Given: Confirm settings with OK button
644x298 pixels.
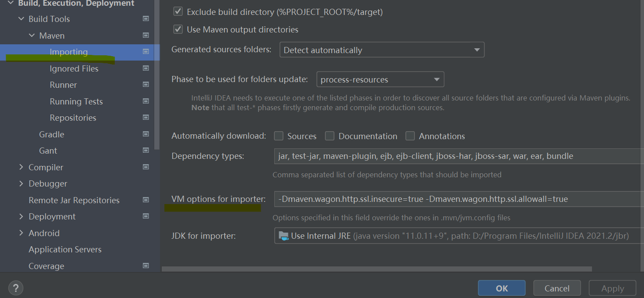Looking at the screenshot, I should (x=502, y=288).
